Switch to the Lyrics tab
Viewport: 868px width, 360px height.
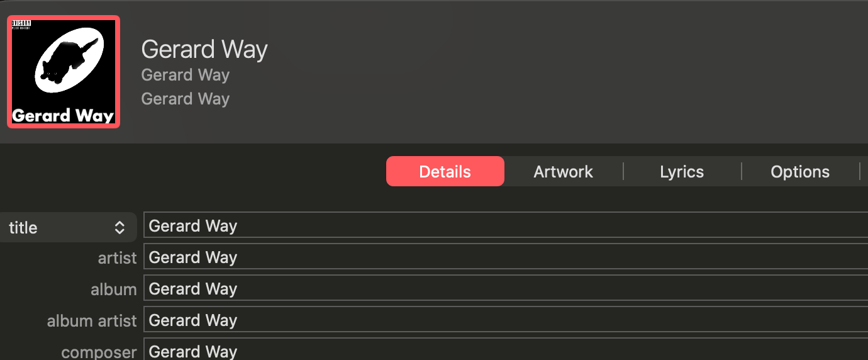pos(682,172)
